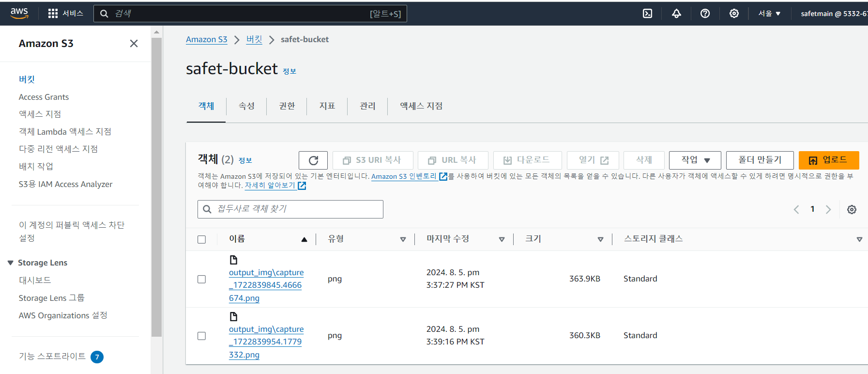Viewport: 868px width, 374px height.
Task: Go to next page of objects
Action: [x=828, y=209]
